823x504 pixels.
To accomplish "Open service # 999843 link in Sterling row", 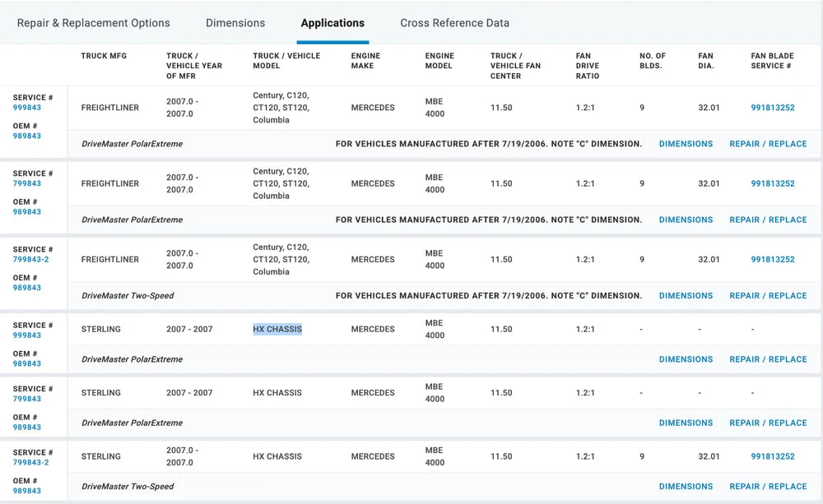I will (x=27, y=335).
